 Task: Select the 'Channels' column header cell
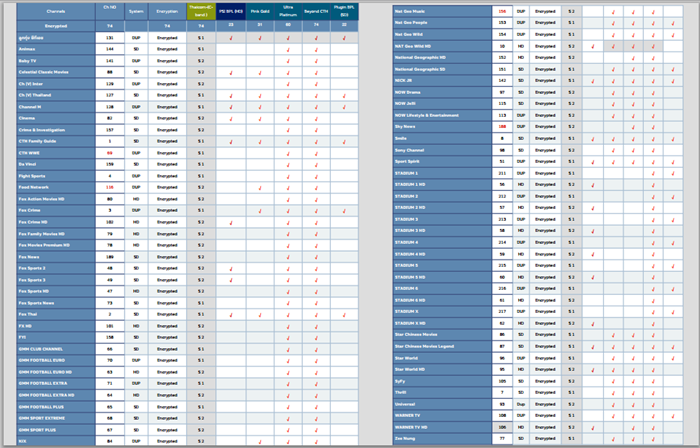click(56, 12)
